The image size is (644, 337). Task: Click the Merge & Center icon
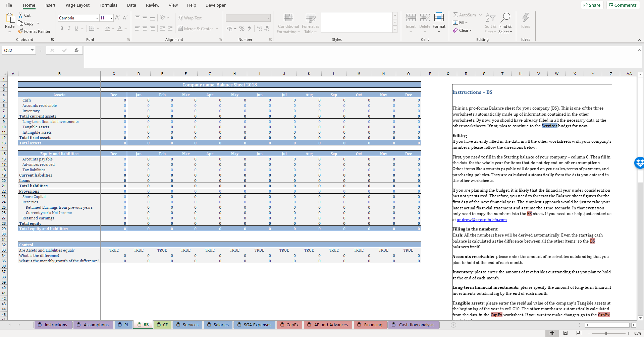tap(180, 29)
